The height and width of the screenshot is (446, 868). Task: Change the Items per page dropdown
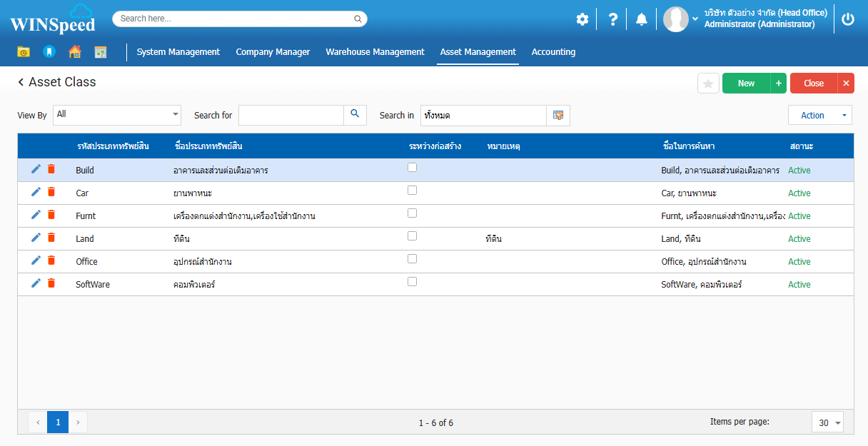[x=827, y=422]
